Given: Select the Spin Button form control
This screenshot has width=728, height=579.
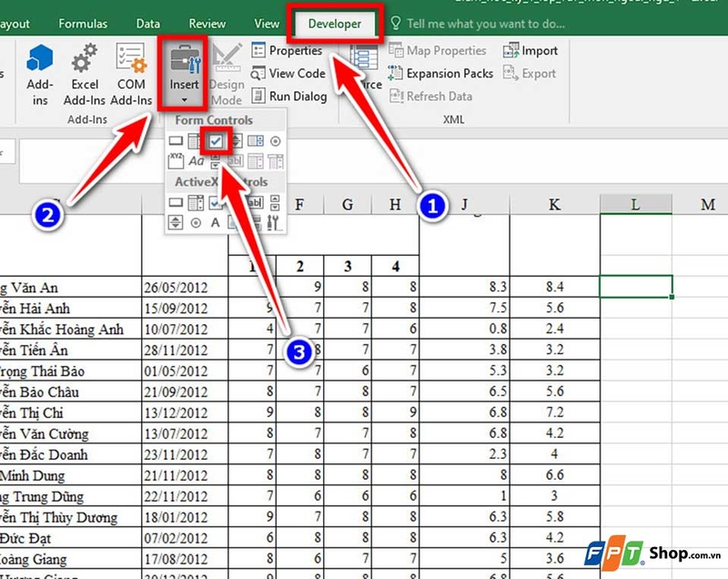Looking at the screenshot, I should (237, 140).
